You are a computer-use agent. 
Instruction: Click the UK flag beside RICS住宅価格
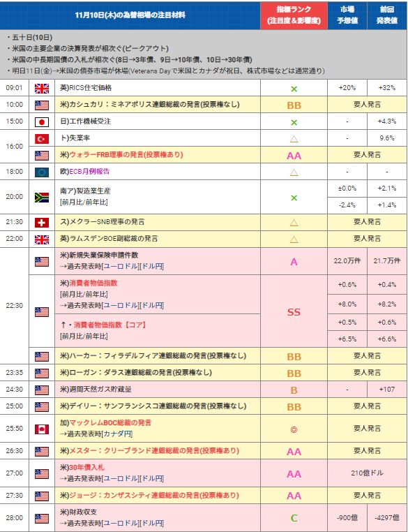click(42, 88)
